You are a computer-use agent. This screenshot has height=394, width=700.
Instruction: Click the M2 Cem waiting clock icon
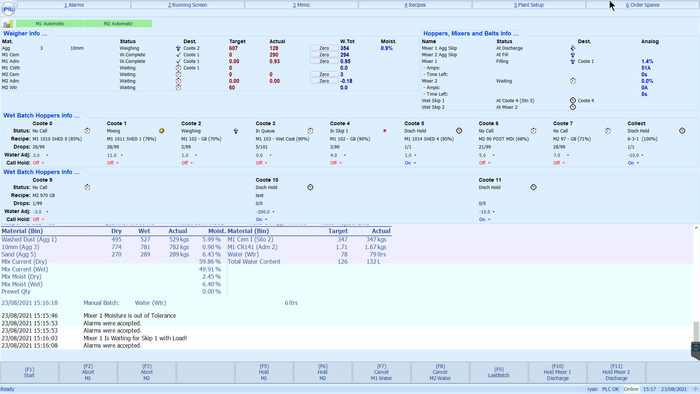[x=178, y=75]
